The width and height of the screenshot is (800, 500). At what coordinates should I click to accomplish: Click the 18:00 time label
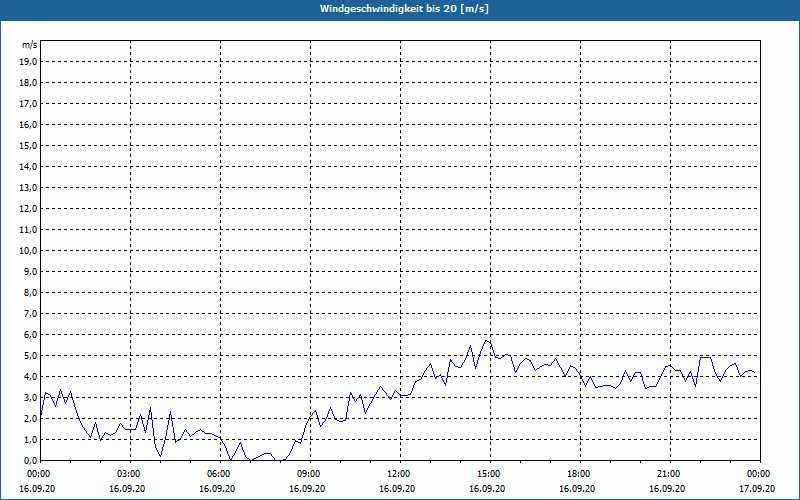578,473
